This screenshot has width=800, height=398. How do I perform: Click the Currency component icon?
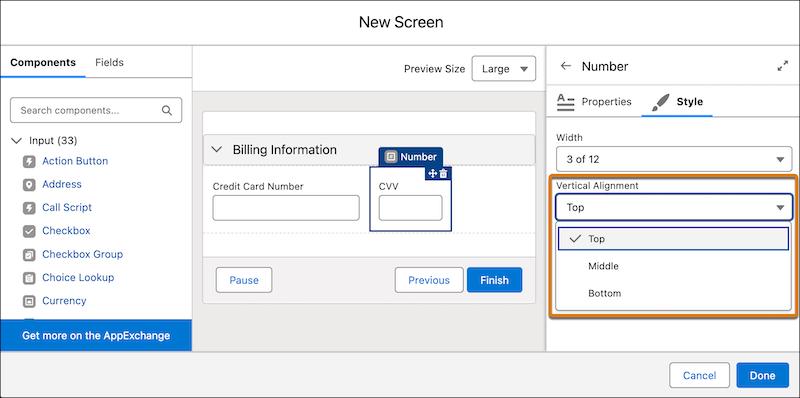tap(29, 301)
